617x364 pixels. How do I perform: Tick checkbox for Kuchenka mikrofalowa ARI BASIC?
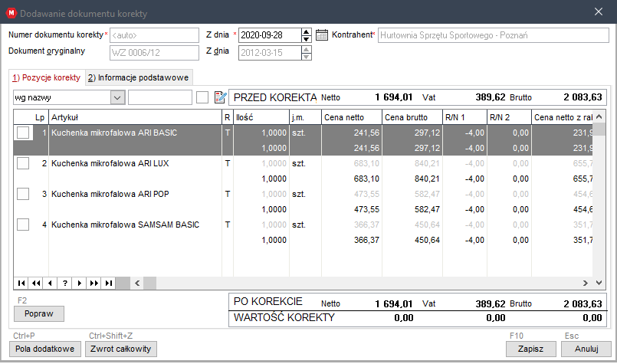point(23,133)
